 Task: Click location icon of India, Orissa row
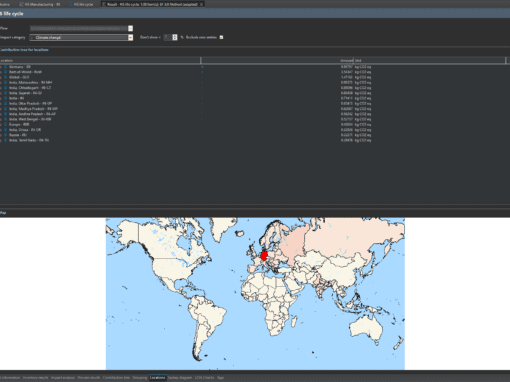5,130
